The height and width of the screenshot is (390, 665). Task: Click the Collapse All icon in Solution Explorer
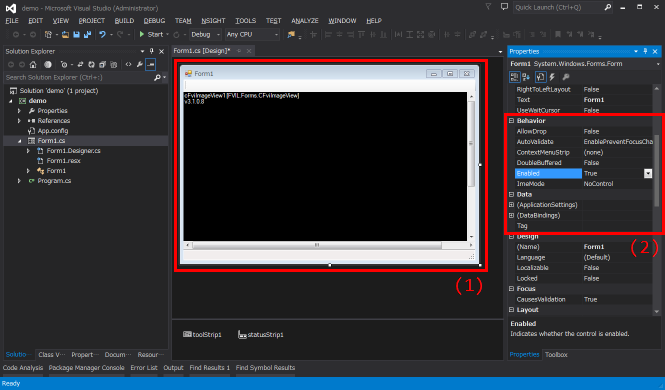pyautogui.click(x=102, y=64)
